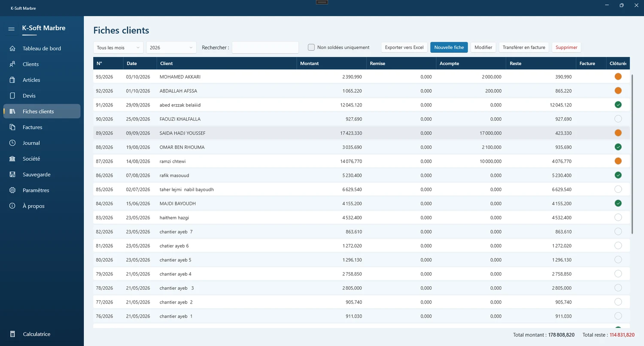Screen dimensions: 644x346
Task: Select the ramzi chtewi client name
Action: point(173,161)
